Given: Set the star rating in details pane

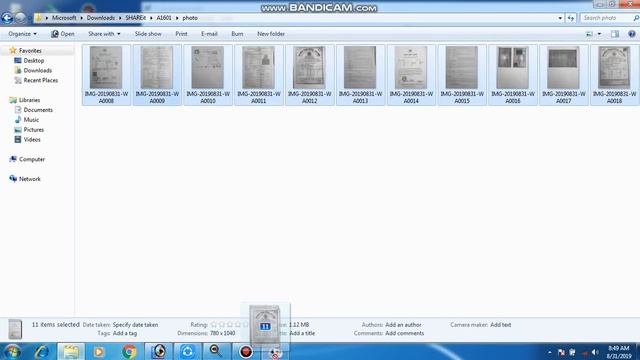Looking at the screenshot, I should click(x=229, y=325).
